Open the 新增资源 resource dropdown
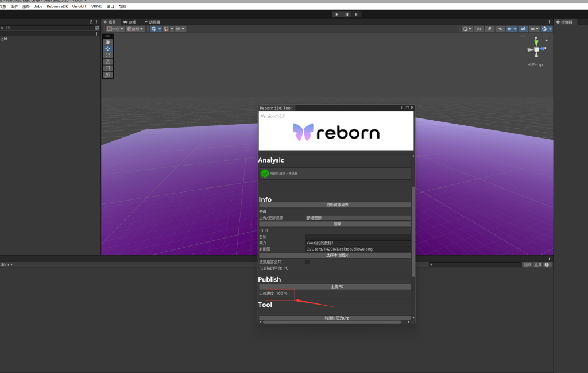This screenshot has height=373, width=588. pos(358,218)
